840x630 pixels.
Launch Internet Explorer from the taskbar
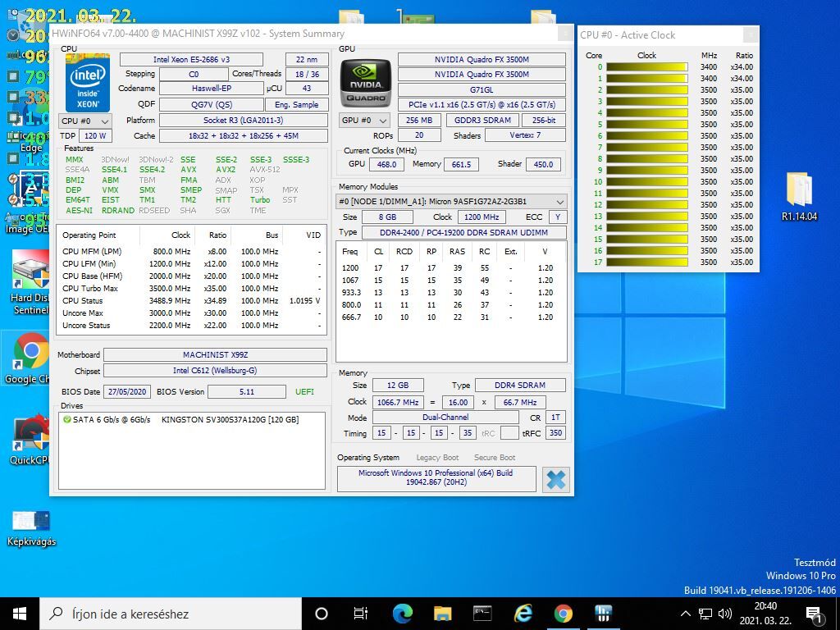[x=523, y=614]
